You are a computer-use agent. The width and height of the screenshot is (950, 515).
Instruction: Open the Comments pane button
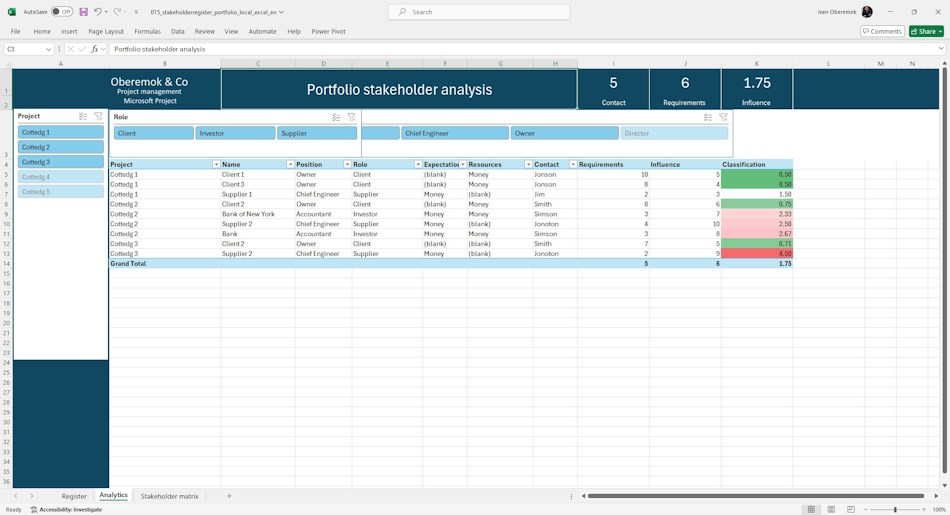click(882, 32)
